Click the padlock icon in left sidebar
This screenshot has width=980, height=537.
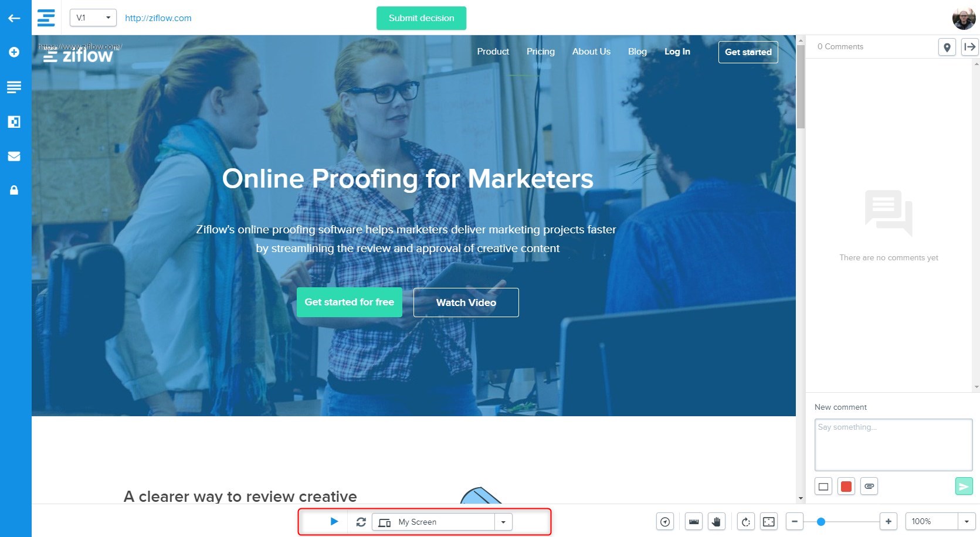14,190
